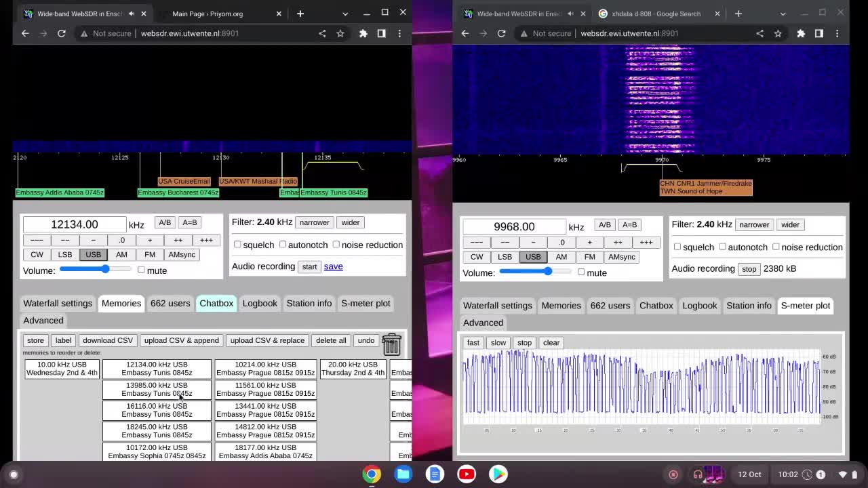
Task: Open YouTube app in the shelf
Action: pos(467,474)
